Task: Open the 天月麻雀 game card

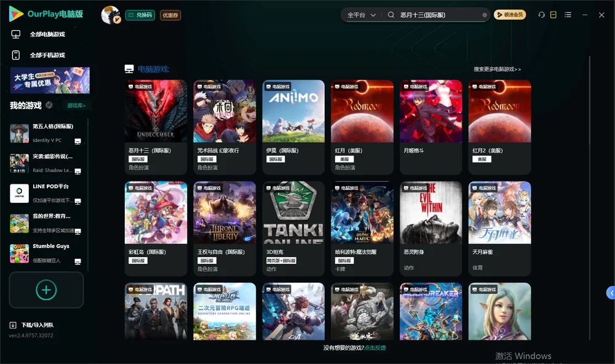Action: tap(499, 228)
